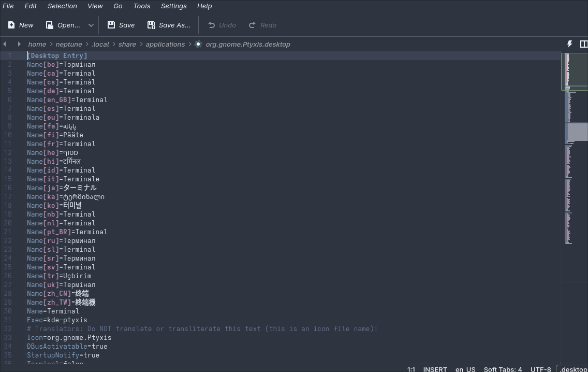Click the Save icon in the toolbar
Viewport: 588px width, 372px height.
click(111, 25)
